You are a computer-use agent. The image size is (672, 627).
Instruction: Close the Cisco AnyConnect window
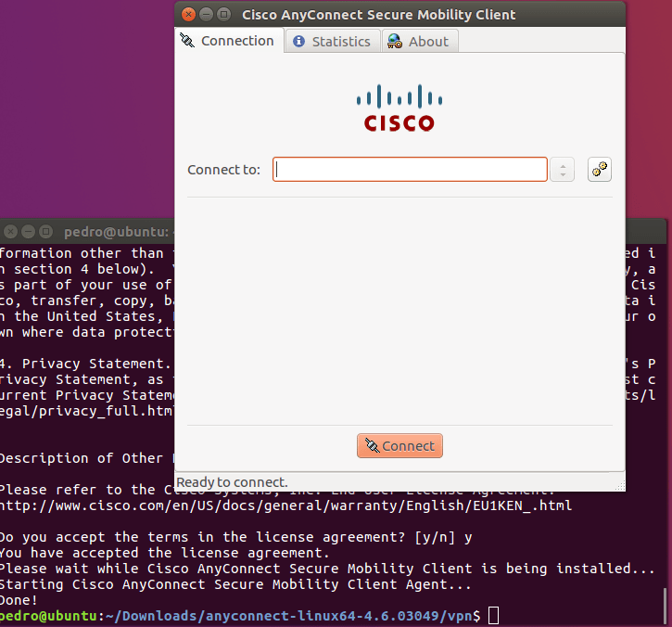[188, 15]
